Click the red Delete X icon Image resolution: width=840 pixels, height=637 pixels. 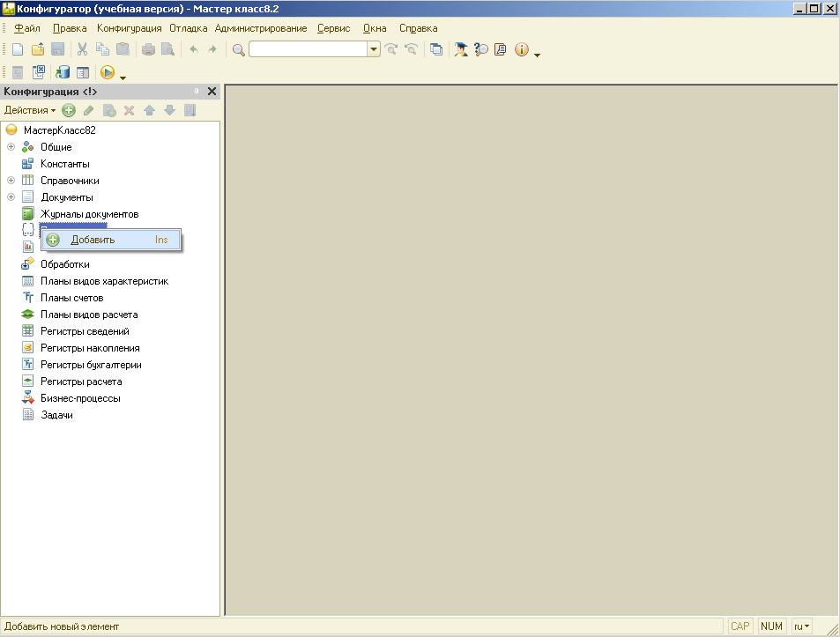[129, 110]
